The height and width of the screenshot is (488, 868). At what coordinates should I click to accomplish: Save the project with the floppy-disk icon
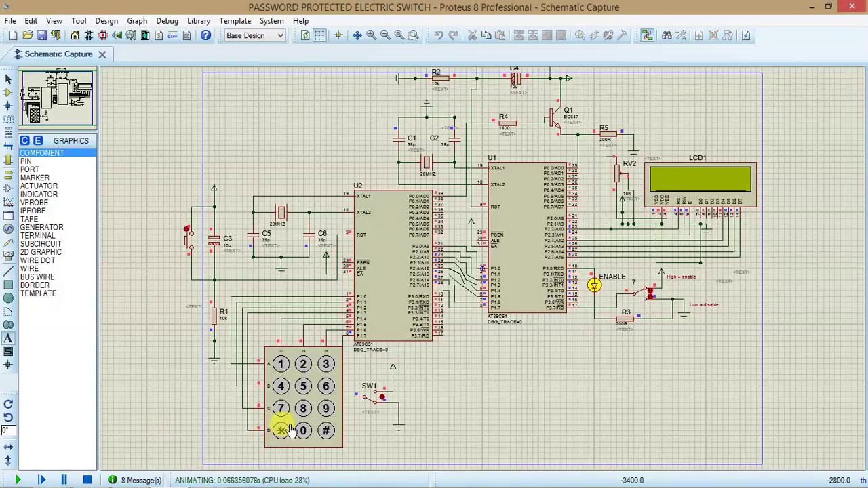[x=42, y=35]
